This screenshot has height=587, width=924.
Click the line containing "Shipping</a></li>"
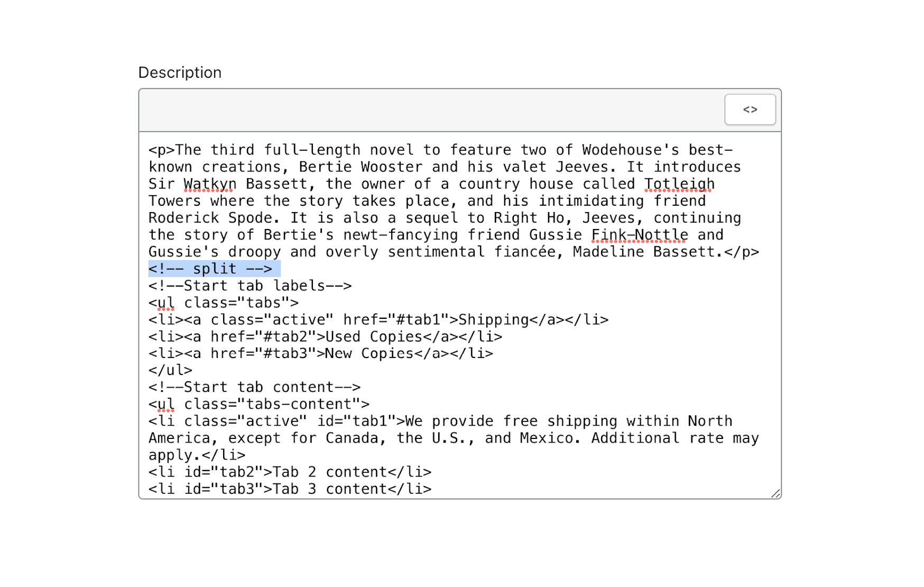(x=378, y=319)
